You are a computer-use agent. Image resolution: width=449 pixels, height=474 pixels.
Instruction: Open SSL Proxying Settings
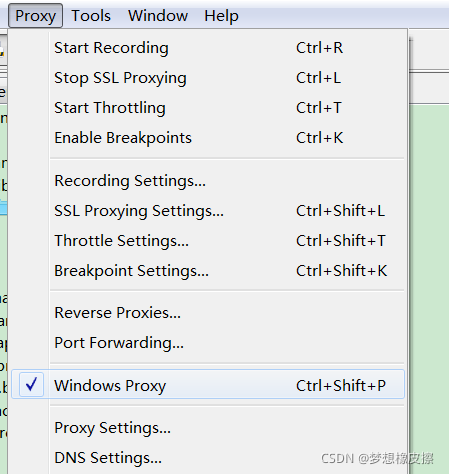[208, 211]
